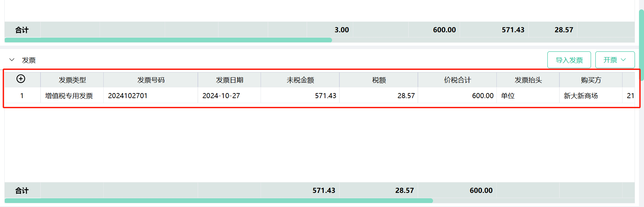The height and width of the screenshot is (207, 644).
Task: Click the 购买方 column header
Action: pyautogui.click(x=591, y=80)
